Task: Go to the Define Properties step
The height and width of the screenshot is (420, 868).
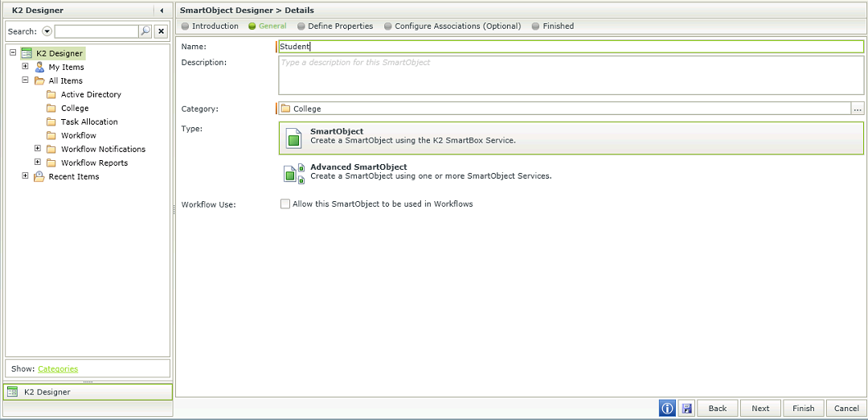Action: pyautogui.click(x=335, y=26)
